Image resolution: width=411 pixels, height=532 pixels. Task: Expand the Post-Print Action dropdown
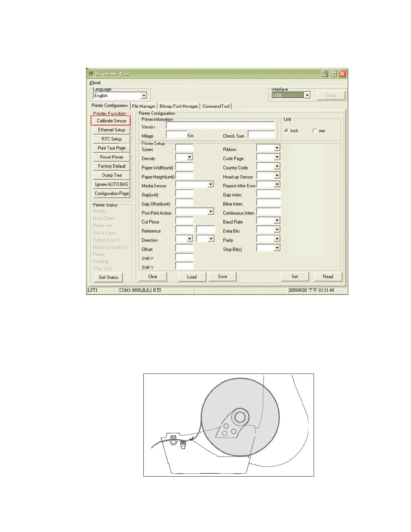(x=211, y=212)
